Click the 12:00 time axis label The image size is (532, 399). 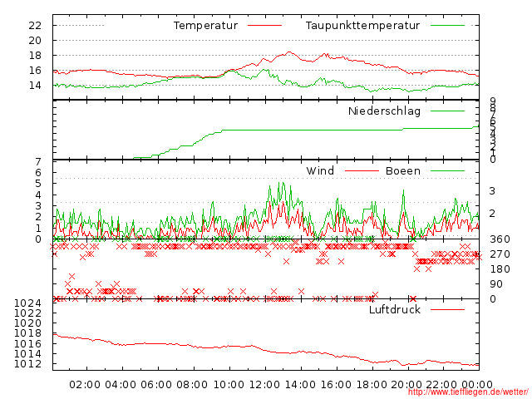[x=264, y=384]
